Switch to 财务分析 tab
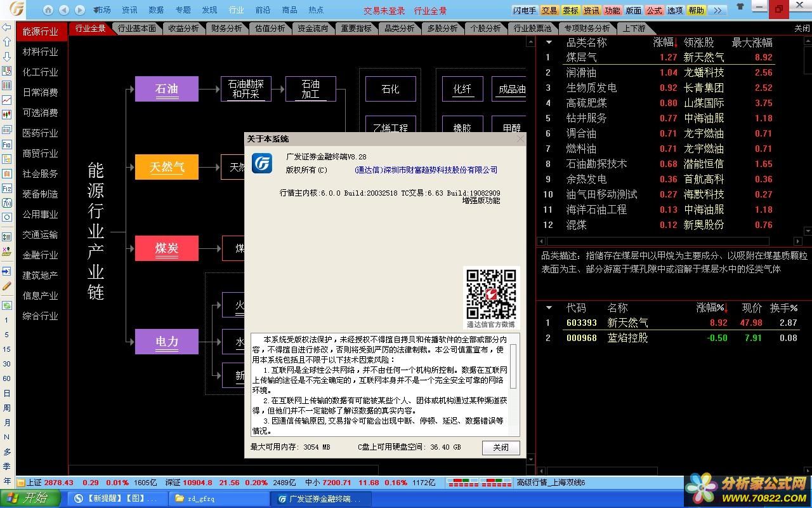 pos(226,29)
